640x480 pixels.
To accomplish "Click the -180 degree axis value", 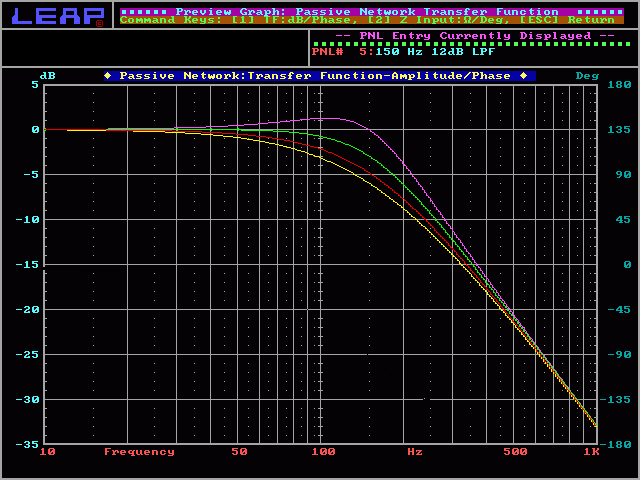I will [616, 444].
